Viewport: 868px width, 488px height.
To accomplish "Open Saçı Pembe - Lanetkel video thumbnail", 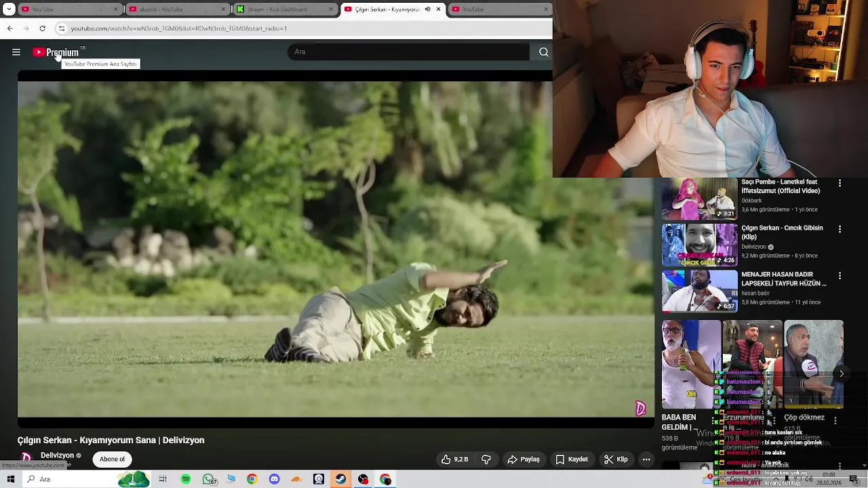I will coord(699,199).
